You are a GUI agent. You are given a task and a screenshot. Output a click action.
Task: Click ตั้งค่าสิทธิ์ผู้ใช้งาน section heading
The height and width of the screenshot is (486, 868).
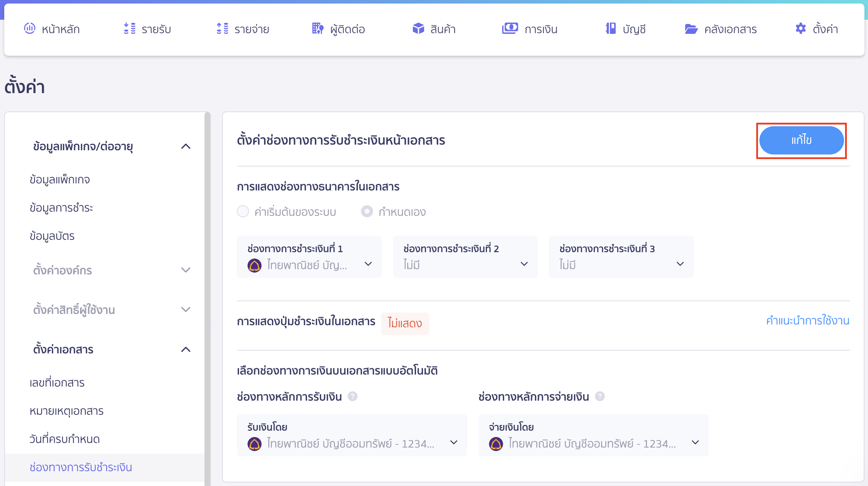coord(74,310)
